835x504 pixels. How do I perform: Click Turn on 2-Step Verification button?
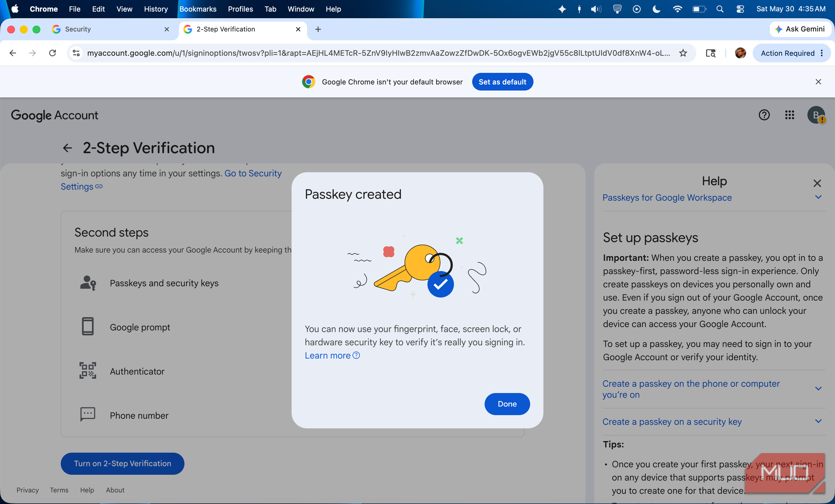(122, 463)
